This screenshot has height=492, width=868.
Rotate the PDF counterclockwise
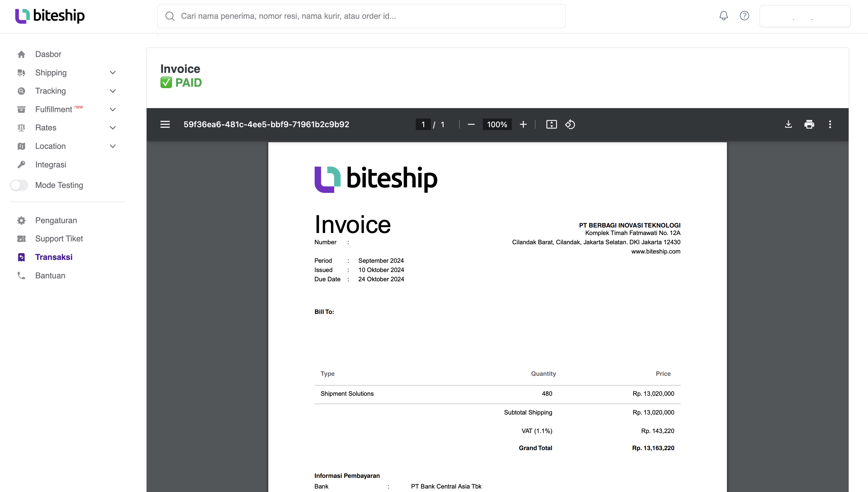(x=570, y=124)
